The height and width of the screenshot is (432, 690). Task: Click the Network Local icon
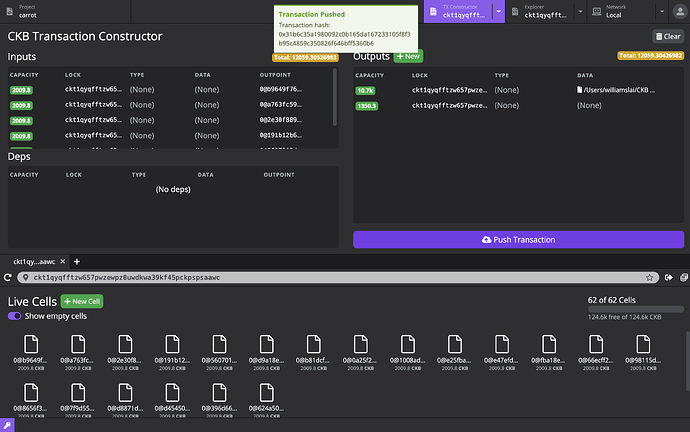pos(597,11)
